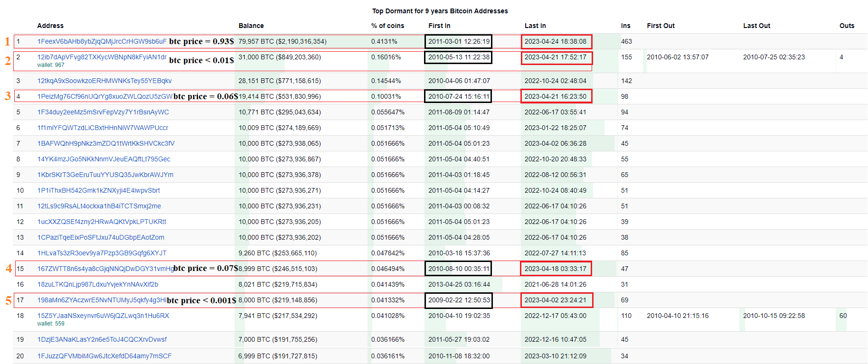The width and height of the screenshot is (868, 364).
Task: Click First In date 2009-02-22 12:50:53
Action: click(x=459, y=300)
